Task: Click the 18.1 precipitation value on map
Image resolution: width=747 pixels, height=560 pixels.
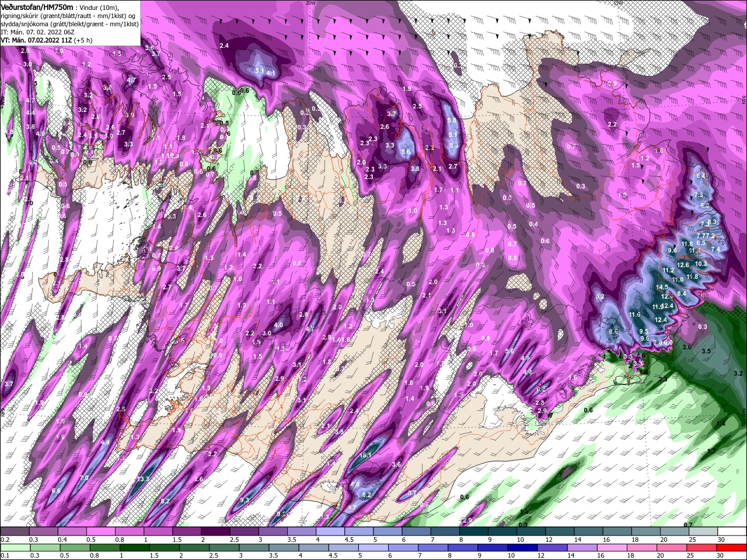Action: (x=366, y=455)
